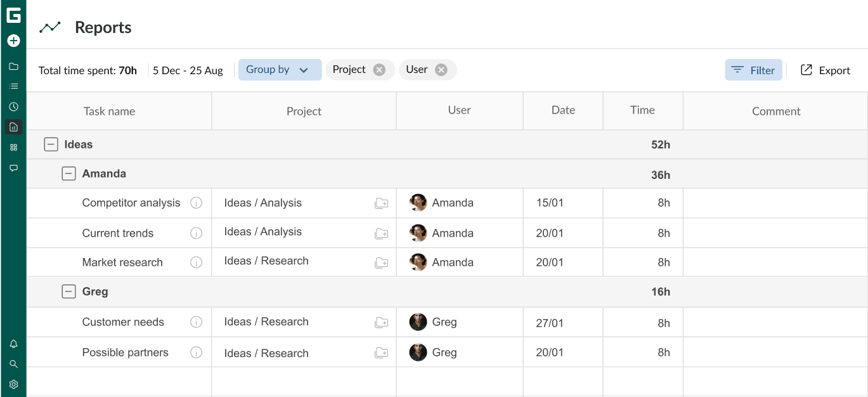The width and height of the screenshot is (868, 397).
Task: Click the info icon beside Competitor analysis
Action: (197, 203)
